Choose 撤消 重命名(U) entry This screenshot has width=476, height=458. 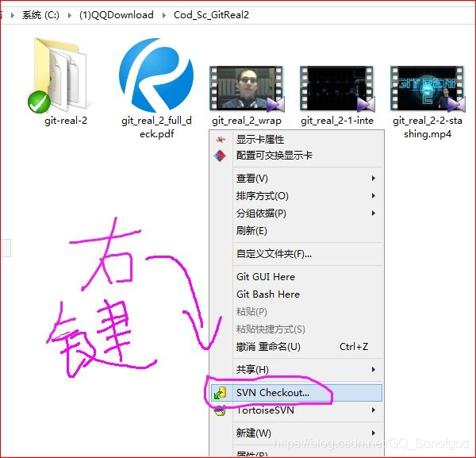pos(296,347)
